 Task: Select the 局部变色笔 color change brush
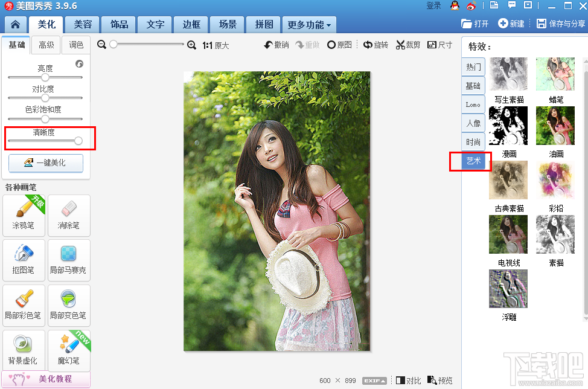[x=69, y=306]
